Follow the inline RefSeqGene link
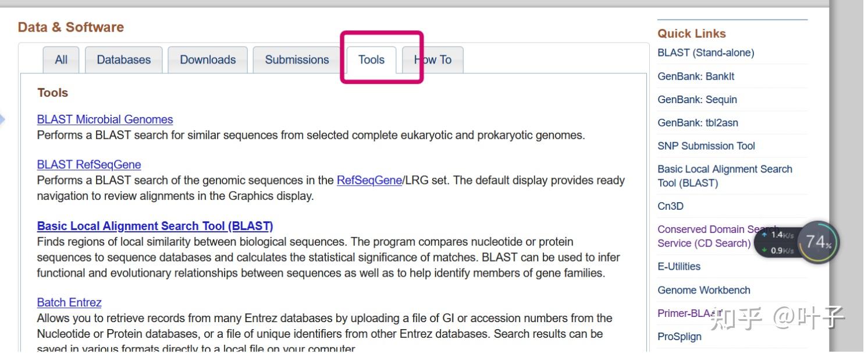 (x=369, y=181)
